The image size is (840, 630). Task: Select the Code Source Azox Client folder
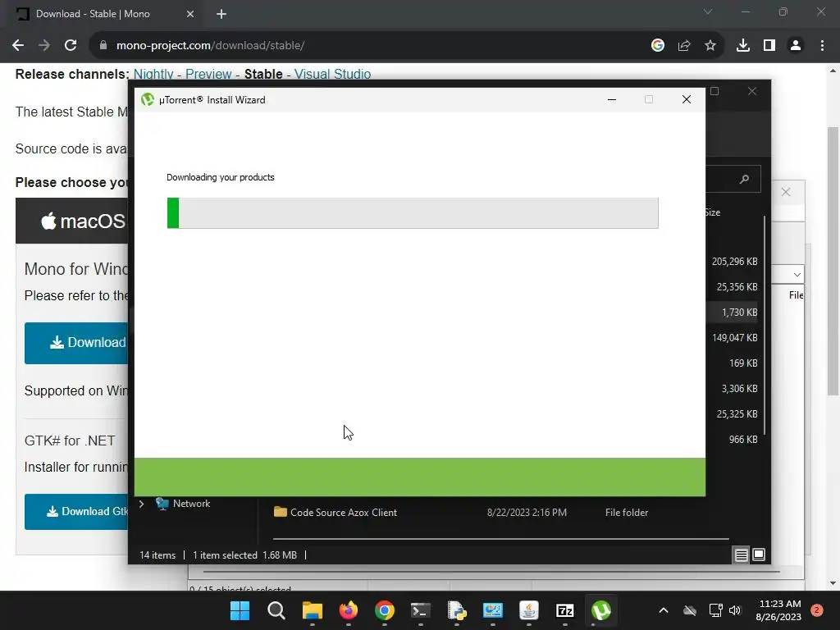click(344, 512)
